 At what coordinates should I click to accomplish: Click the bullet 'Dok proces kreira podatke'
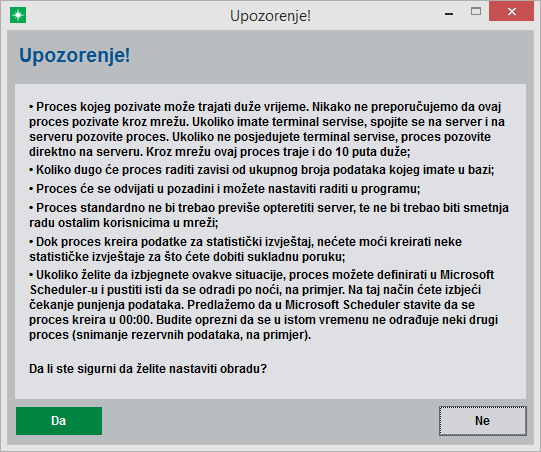[x=245, y=249]
